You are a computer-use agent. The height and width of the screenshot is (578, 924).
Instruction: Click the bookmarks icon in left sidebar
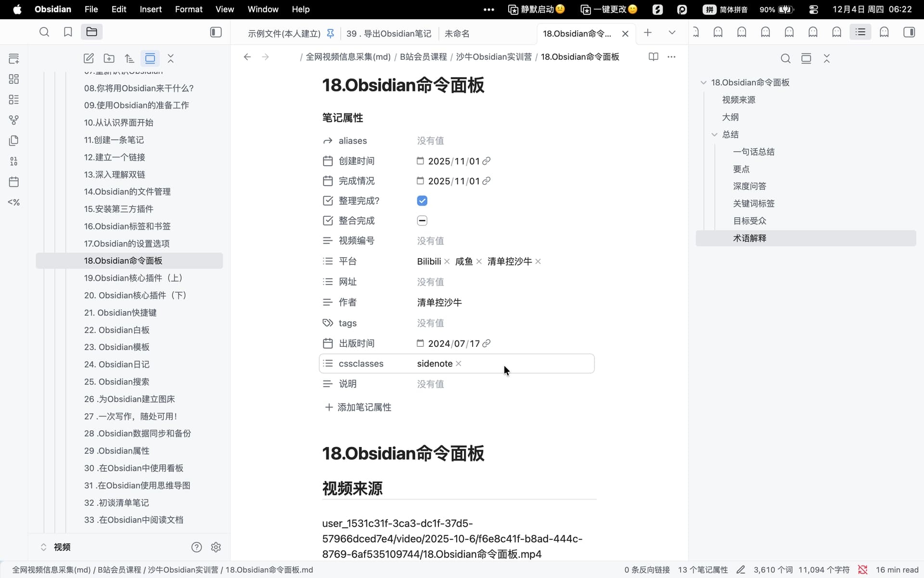(68, 32)
